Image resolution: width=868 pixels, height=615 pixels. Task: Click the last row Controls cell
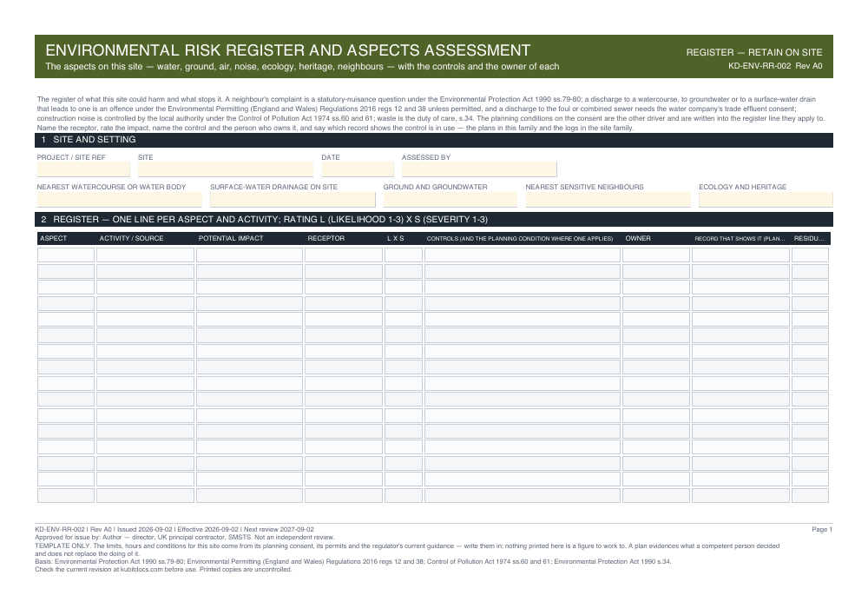[x=522, y=495]
